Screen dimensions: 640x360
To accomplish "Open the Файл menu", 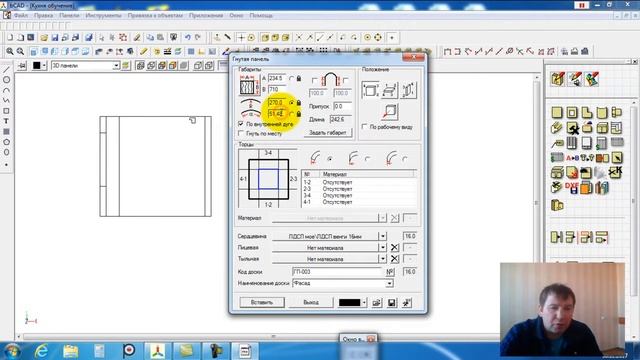I will pyautogui.click(x=21, y=16).
